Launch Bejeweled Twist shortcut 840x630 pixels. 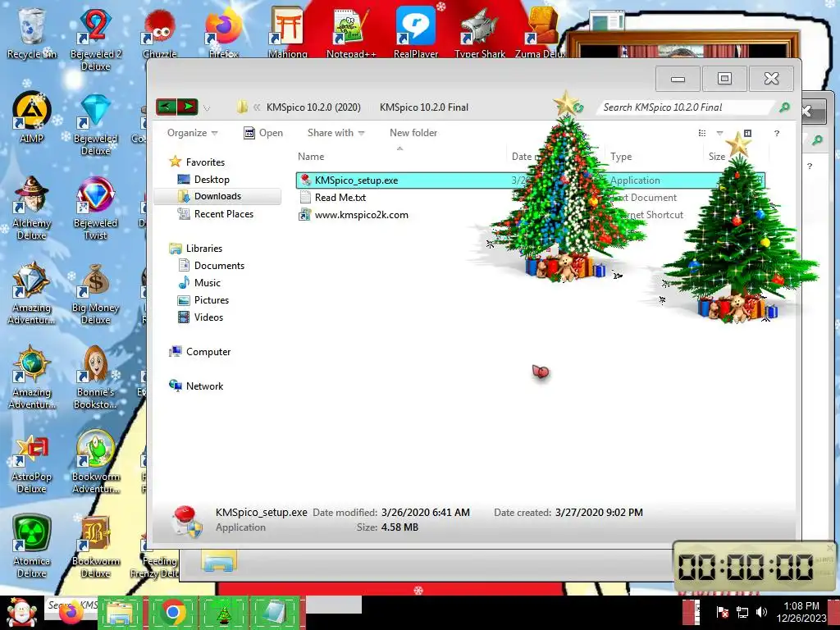pos(95,208)
